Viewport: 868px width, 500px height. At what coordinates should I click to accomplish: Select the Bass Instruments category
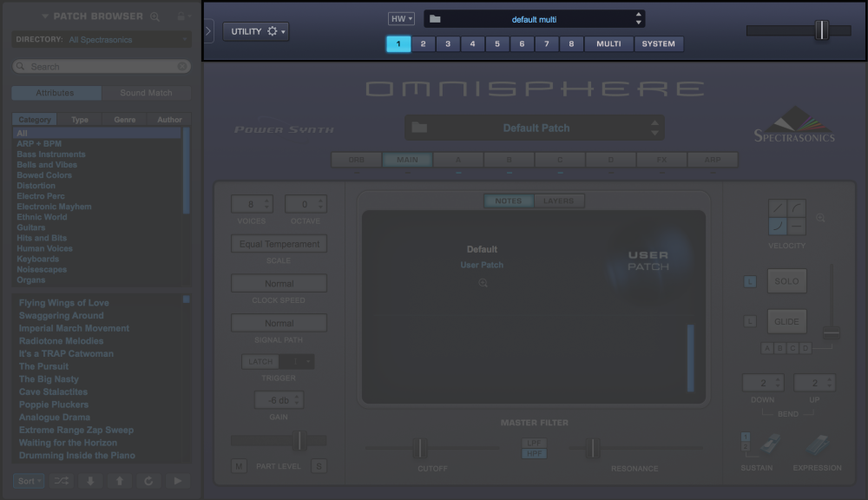point(51,155)
